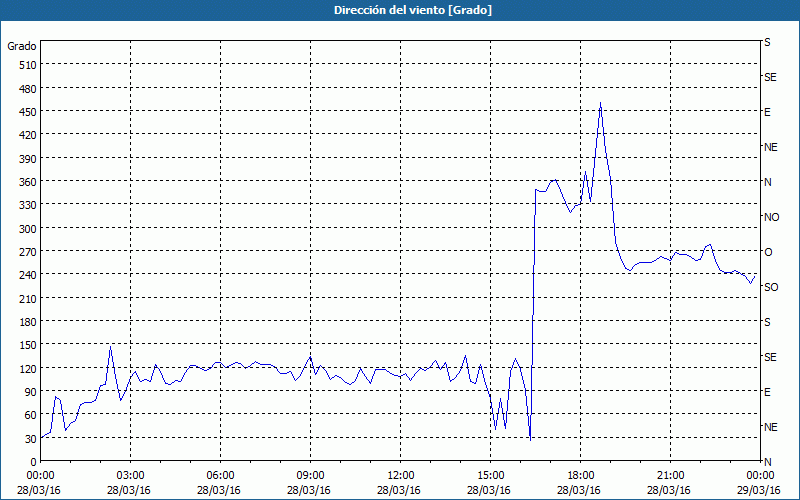Viewport: 800px width, 500px height.
Task: Click the 'E' compass label level with 450
Action: pyautogui.click(x=767, y=112)
